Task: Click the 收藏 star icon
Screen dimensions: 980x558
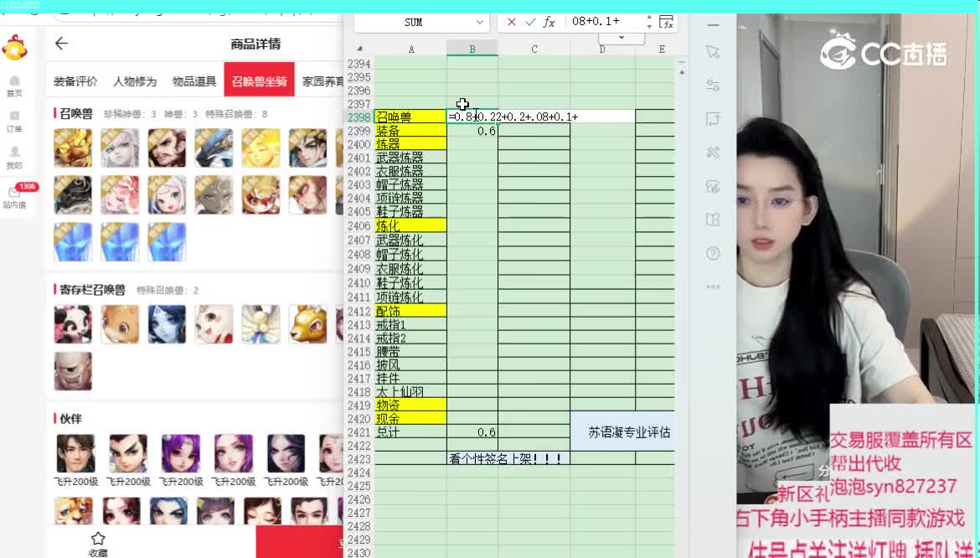Action: [98, 539]
